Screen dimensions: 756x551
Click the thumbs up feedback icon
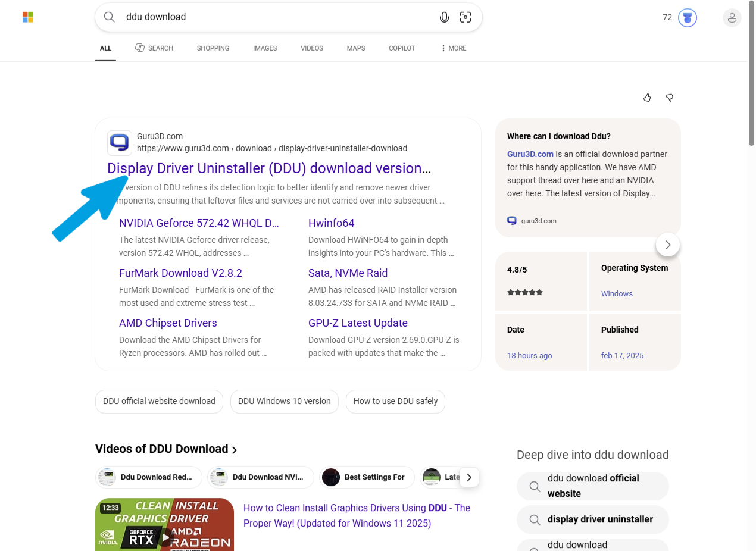(x=647, y=98)
